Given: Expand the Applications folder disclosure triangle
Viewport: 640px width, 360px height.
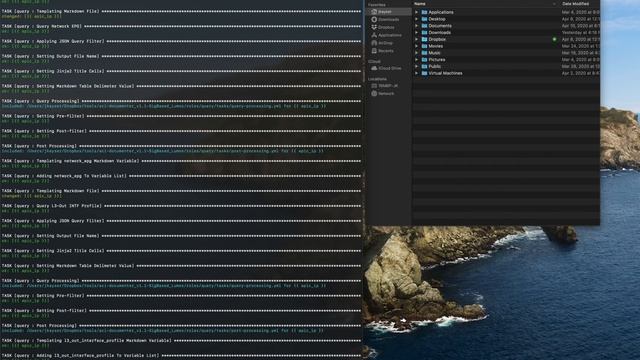Looking at the screenshot, I should (x=417, y=12).
